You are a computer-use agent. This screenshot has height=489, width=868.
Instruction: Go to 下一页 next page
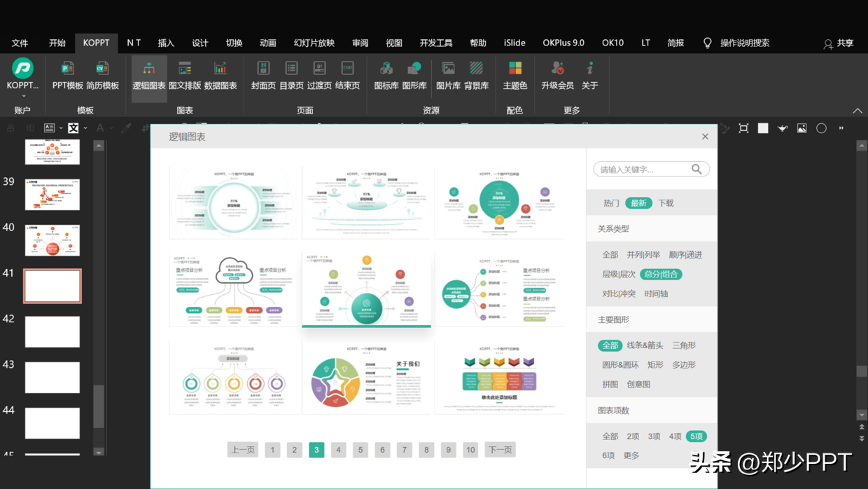coord(500,450)
